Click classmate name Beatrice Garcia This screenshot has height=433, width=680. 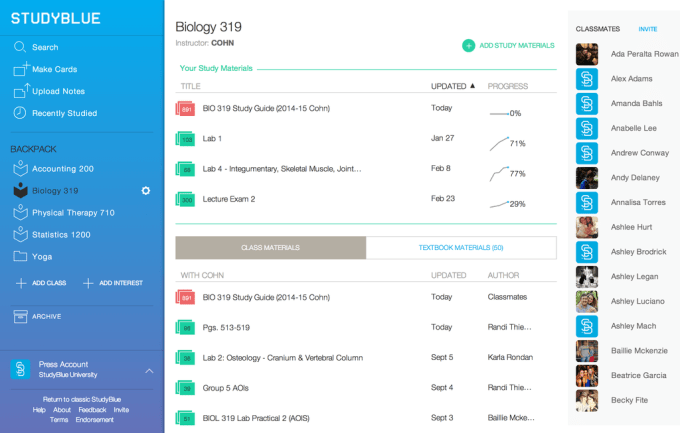[x=638, y=375]
